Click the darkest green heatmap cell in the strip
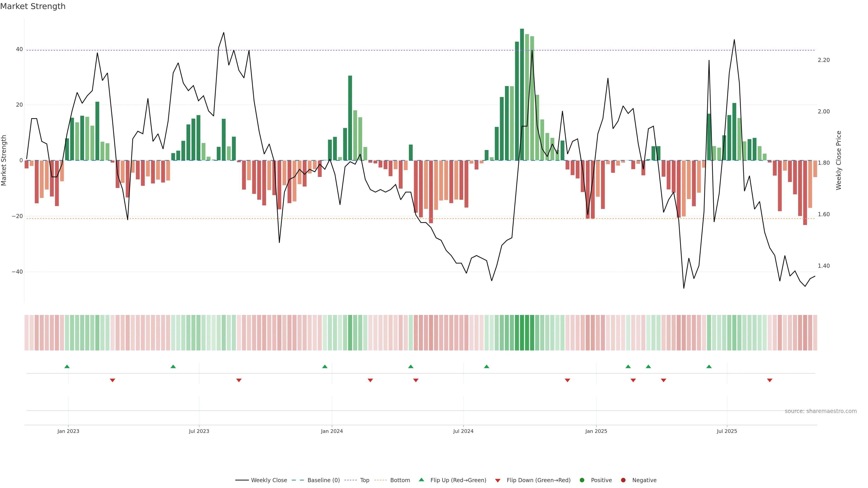The width and height of the screenshot is (868, 488). [522, 333]
